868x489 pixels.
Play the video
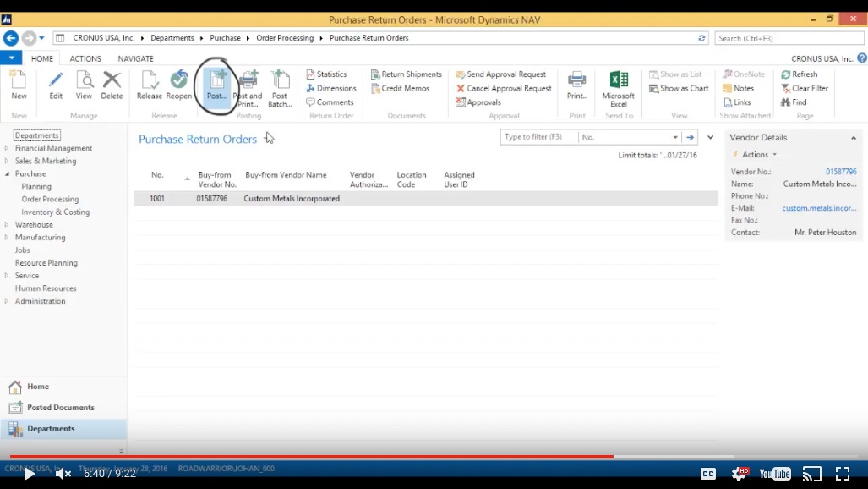tap(29, 474)
